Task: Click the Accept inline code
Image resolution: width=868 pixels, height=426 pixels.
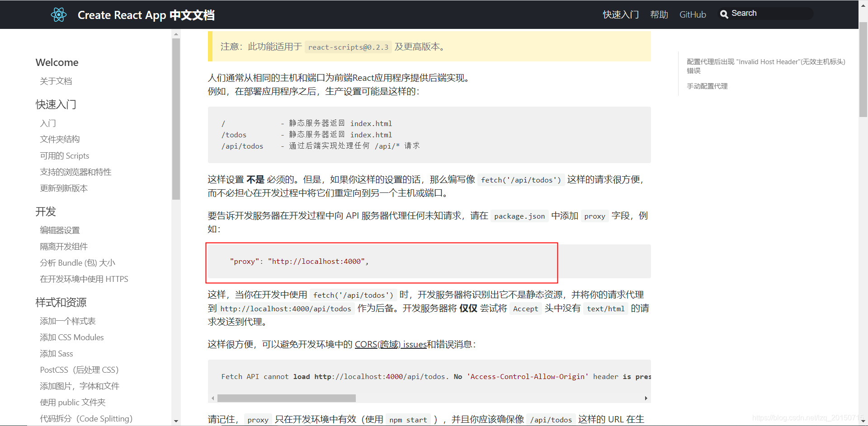Action: [x=525, y=309]
